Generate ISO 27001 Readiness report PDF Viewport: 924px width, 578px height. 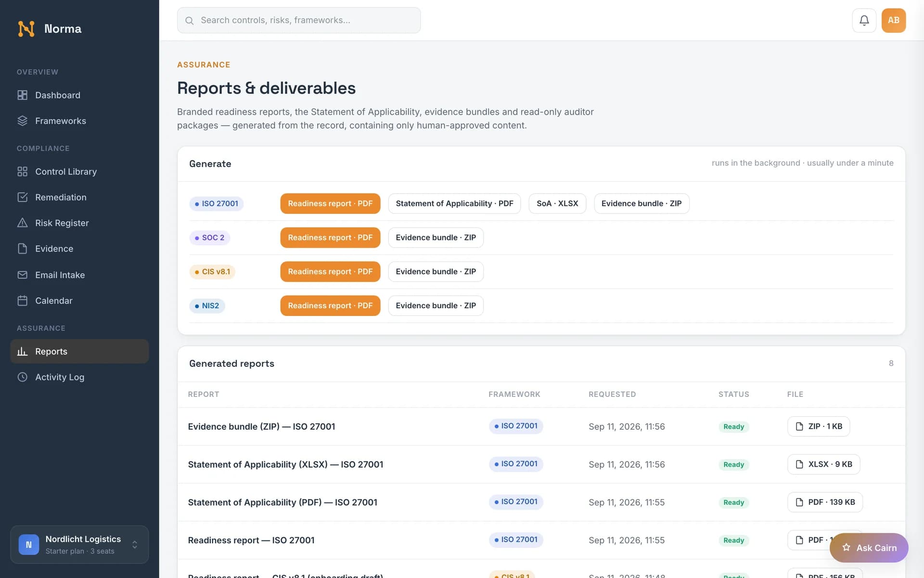pyautogui.click(x=330, y=204)
